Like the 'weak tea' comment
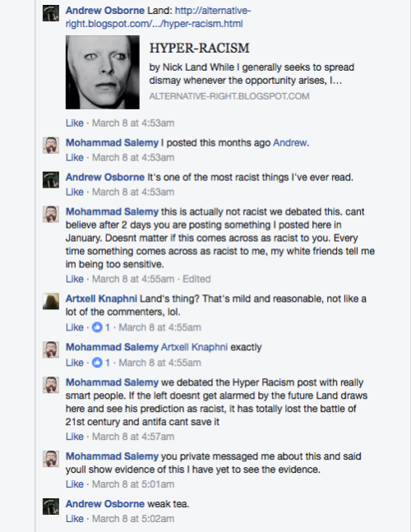 tap(75, 518)
